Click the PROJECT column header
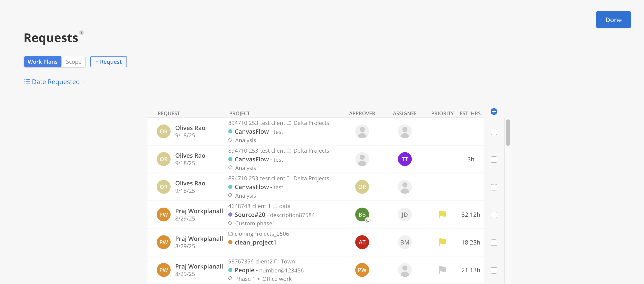Image resolution: width=644 pixels, height=284 pixels. point(240,114)
